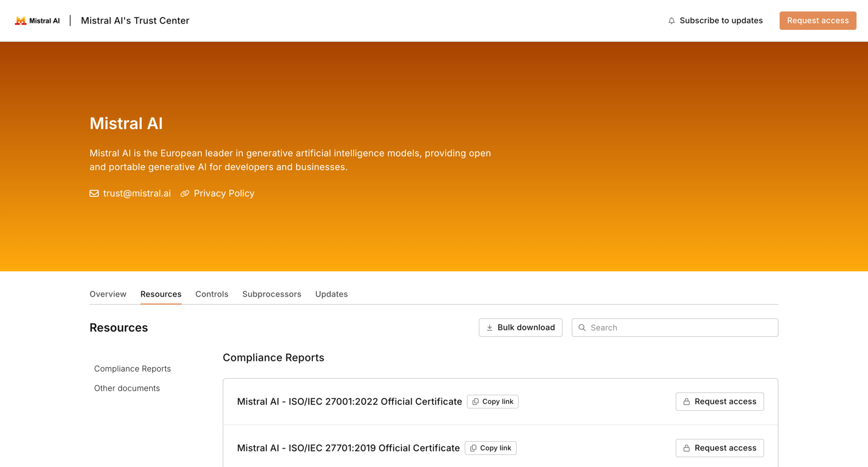Screen dimensions: 868x467
Task: Click the Mistral AI logo in header
Action: [x=37, y=21]
